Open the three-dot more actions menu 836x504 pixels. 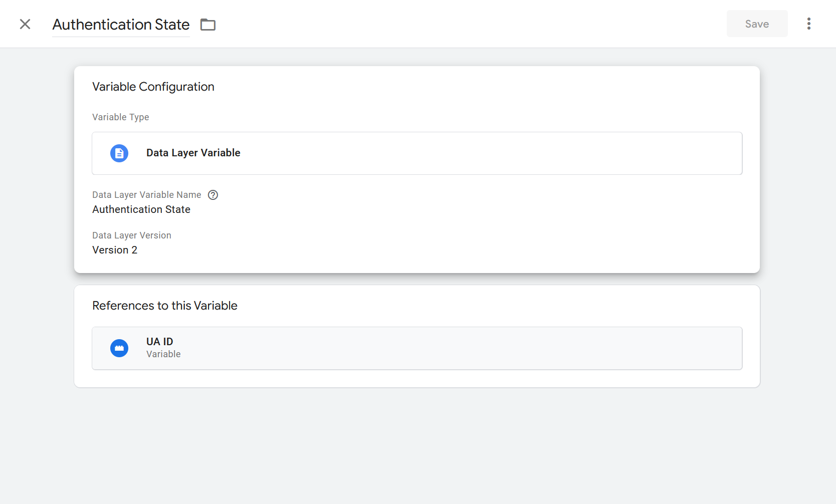tap(808, 24)
